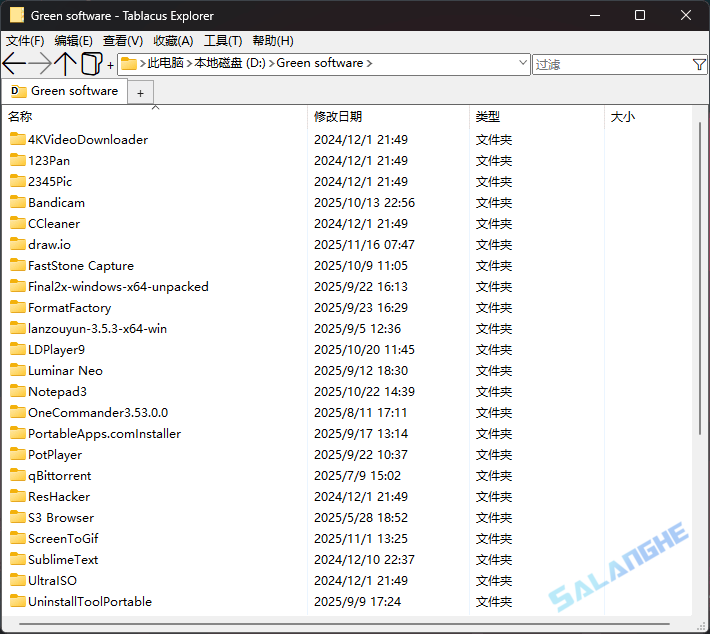Click the FastStone Capture folder icon
The height and width of the screenshot is (634, 710).
18,264
